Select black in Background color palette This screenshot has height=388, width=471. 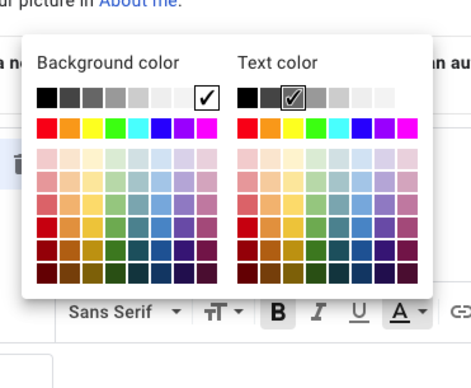tap(47, 98)
